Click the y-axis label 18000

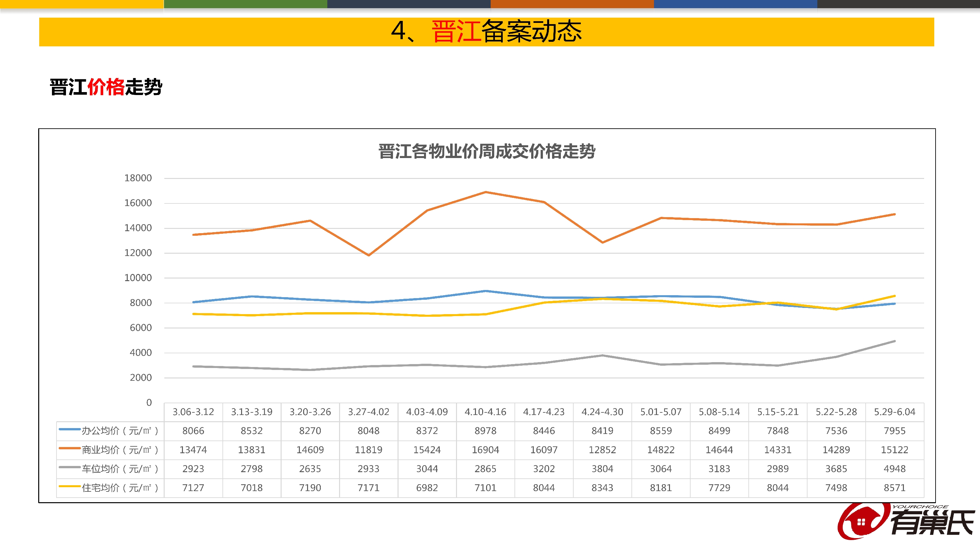[138, 178]
